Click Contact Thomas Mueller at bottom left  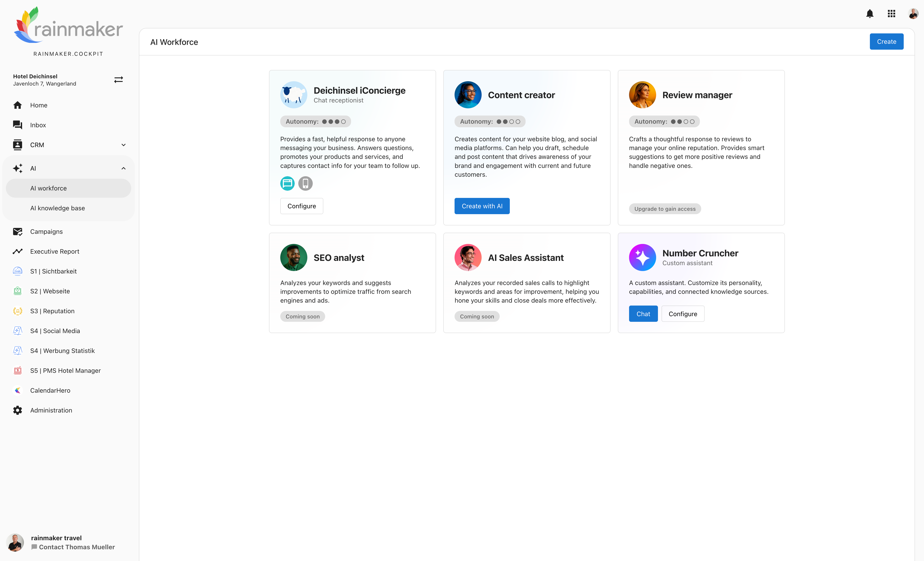click(76, 547)
